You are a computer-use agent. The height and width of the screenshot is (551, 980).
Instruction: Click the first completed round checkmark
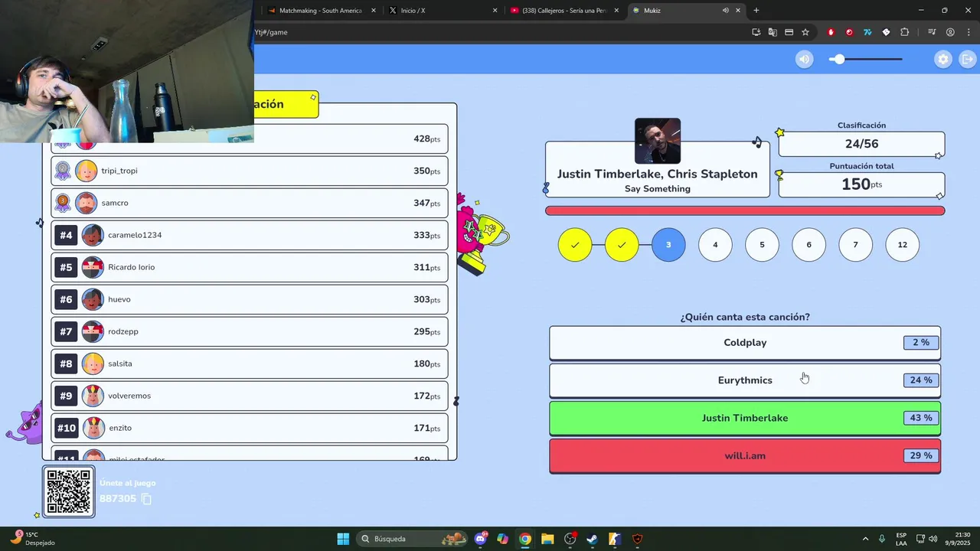(x=575, y=245)
